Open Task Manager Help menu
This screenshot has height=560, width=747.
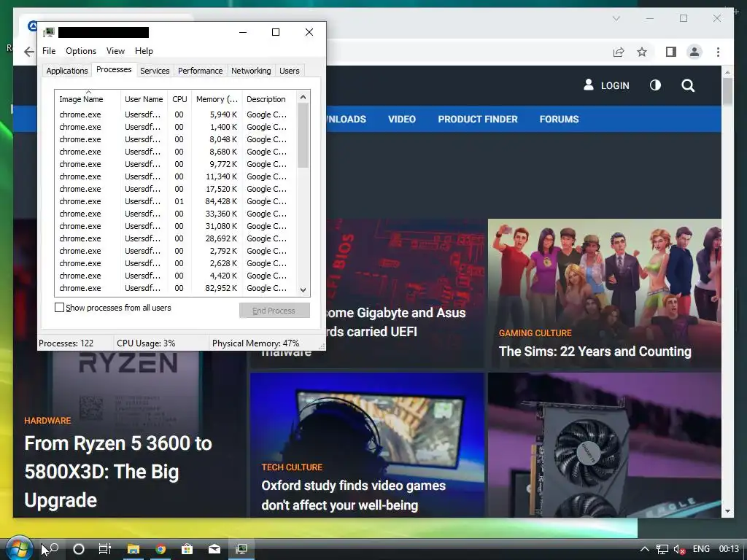click(144, 51)
